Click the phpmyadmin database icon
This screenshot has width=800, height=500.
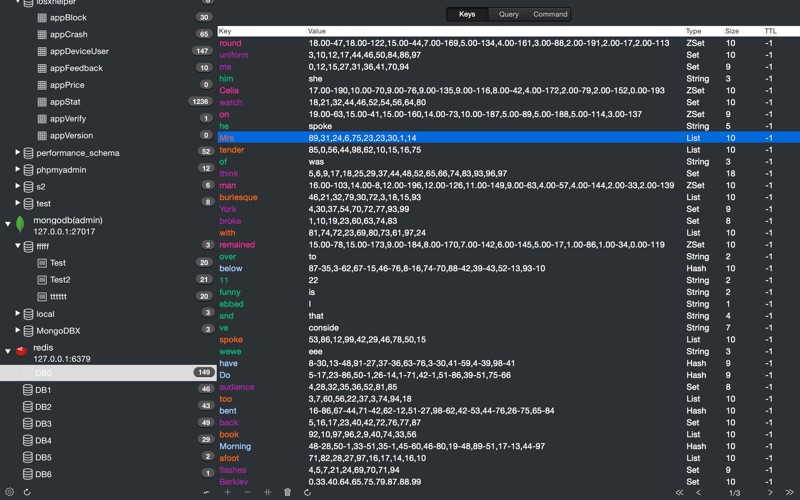(29, 169)
